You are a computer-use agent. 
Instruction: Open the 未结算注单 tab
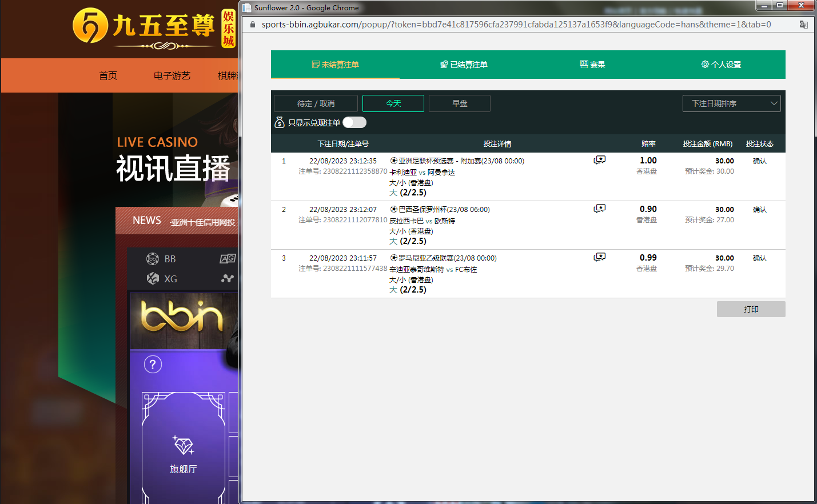tap(335, 65)
